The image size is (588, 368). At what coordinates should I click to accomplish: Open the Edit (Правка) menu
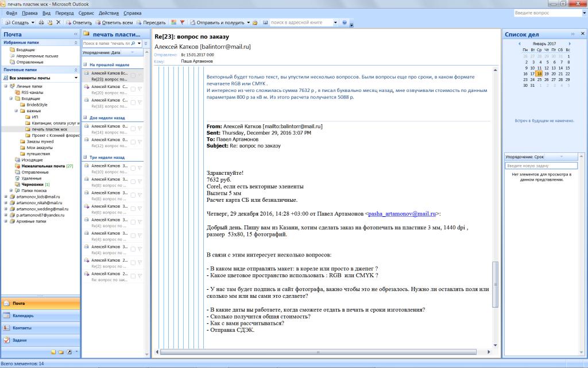[x=30, y=13]
